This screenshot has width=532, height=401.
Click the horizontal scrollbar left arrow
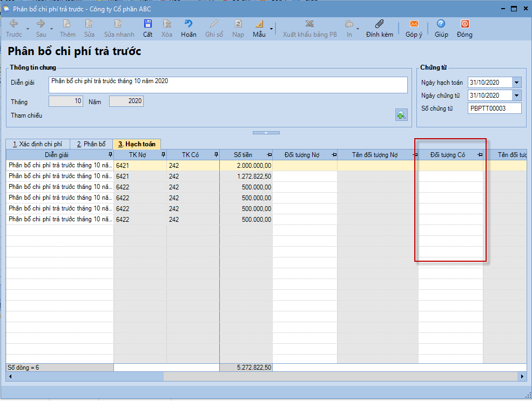(x=10, y=376)
